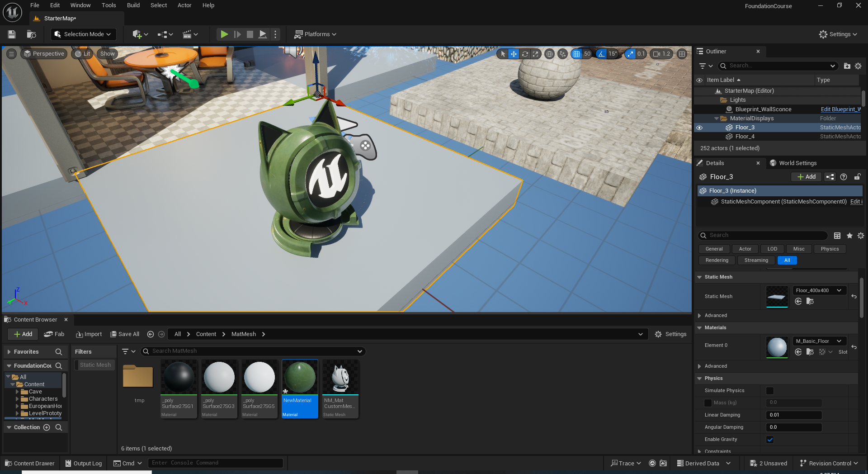The width and height of the screenshot is (868, 474).
Task: Click the Search MatMesh input field
Action: pyautogui.click(x=253, y=351)
